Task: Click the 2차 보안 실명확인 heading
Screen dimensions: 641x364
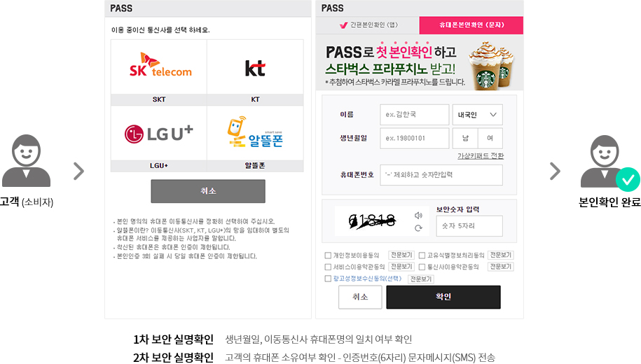Action: click(173, 358)
